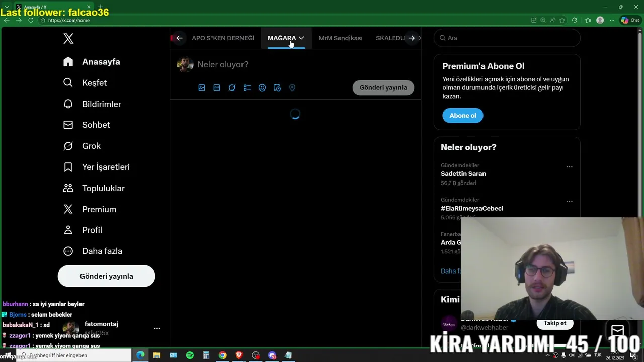Open Profil page
This screenshot has width=644, height=362.
(83, 230)
